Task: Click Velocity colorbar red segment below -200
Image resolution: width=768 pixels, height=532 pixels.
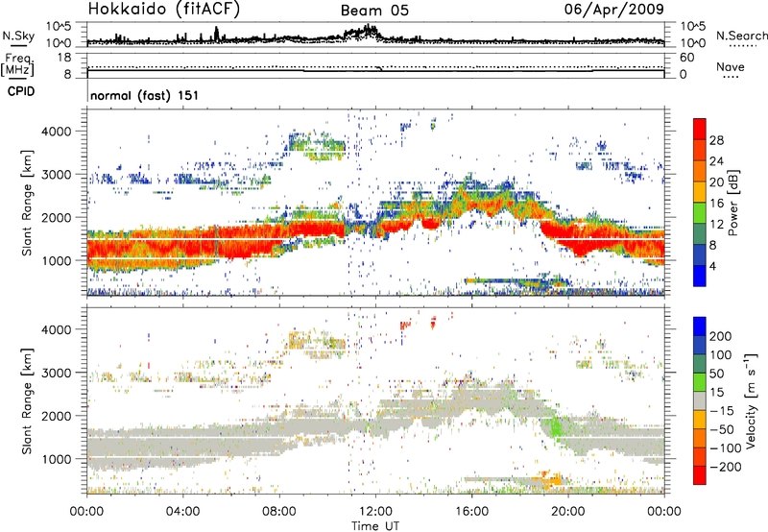Action: click(x=700, y=475)
